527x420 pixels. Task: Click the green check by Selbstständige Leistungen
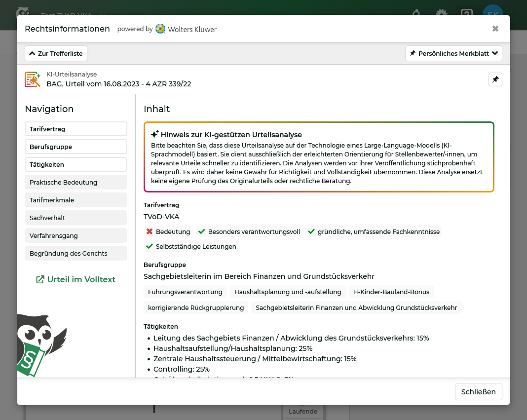tap(150, 246)
